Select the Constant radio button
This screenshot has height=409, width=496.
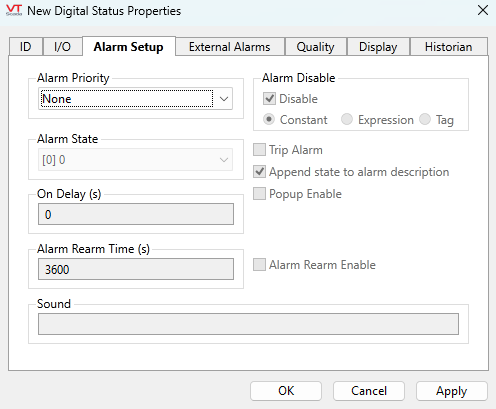pyautogui.click(x=269, y=119)
